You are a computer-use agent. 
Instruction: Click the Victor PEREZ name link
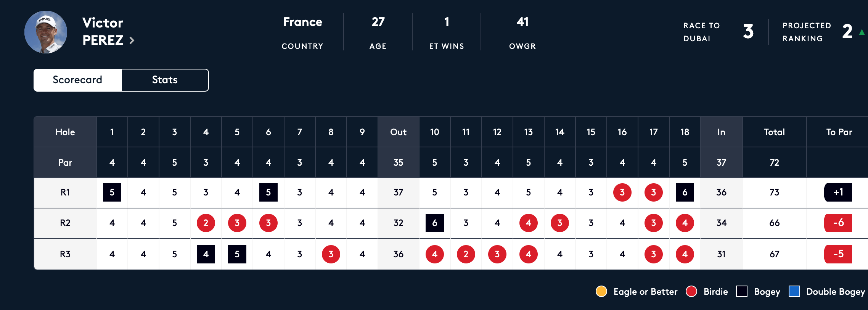(103, 31)
